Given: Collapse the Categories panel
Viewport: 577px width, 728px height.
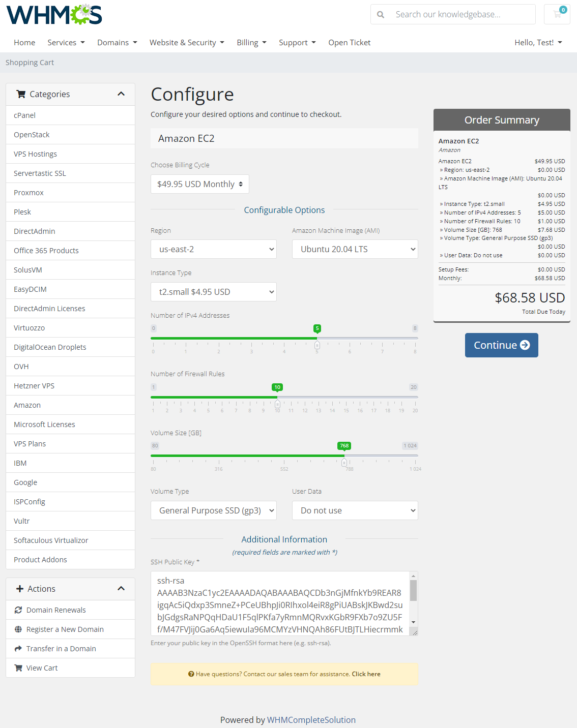Looking at the screenshot, I should (121, 94).
